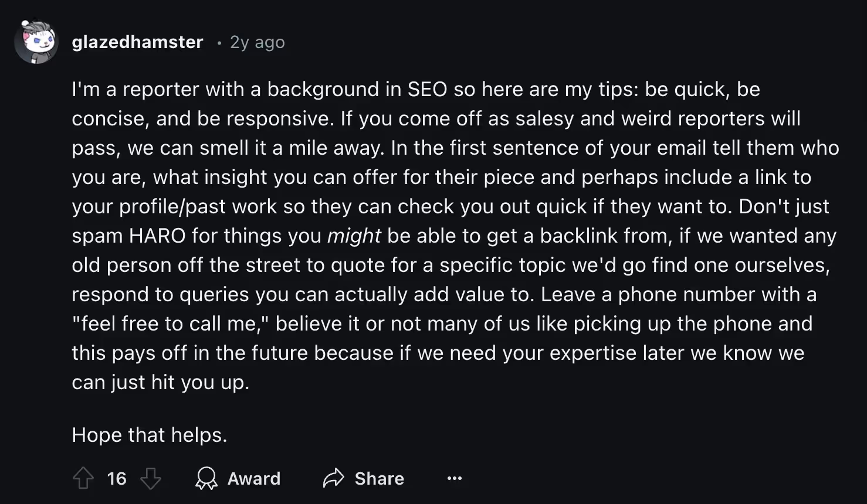Screen dimensions: 867x504
Task: Click the "2y ago" timestamp
Action: click(x=258, y=42)
